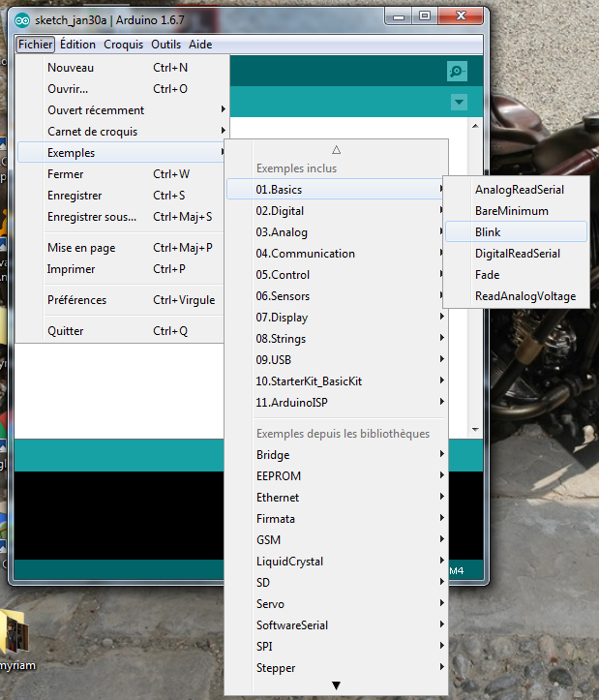Screen dimensions: 599x700
Task: Open the Édition menu
Action: pyautogui.click(x=77, y=45)
